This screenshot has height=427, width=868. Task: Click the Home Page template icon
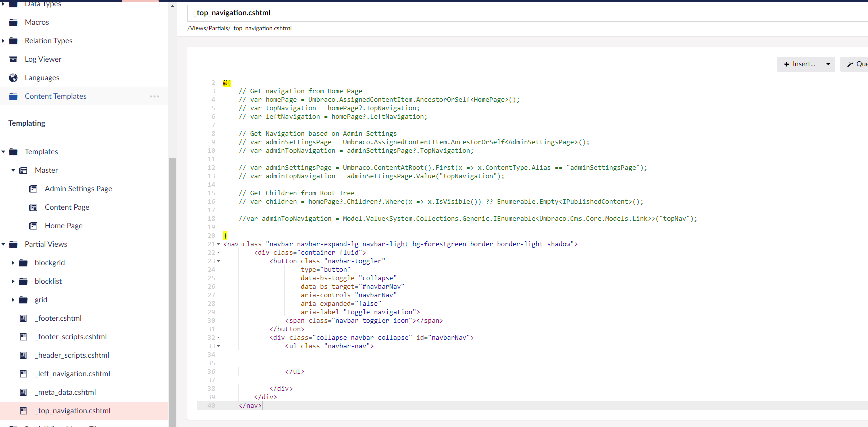tap(33, 226)
